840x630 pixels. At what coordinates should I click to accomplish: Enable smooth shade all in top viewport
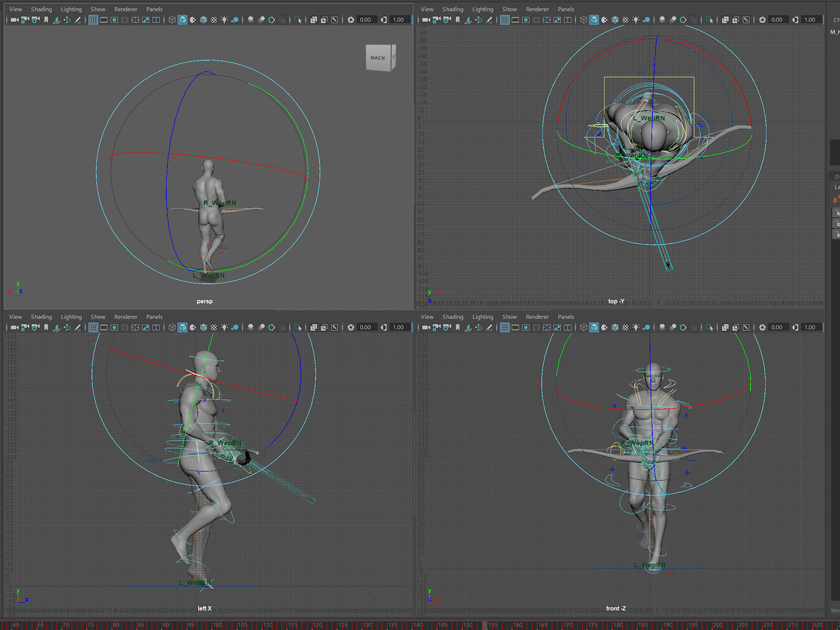[594, 20]
